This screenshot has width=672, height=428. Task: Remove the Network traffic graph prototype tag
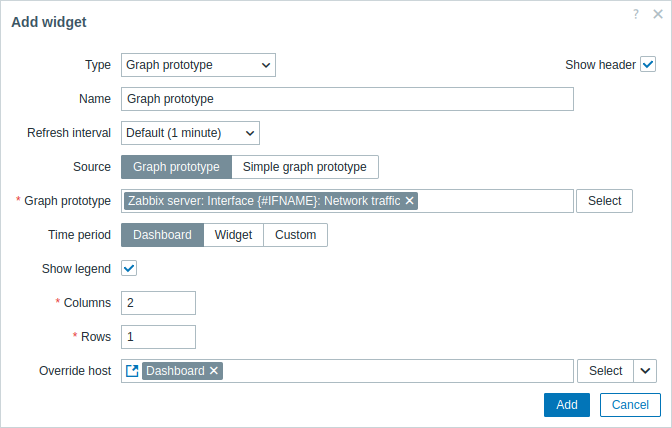[410, 201]
